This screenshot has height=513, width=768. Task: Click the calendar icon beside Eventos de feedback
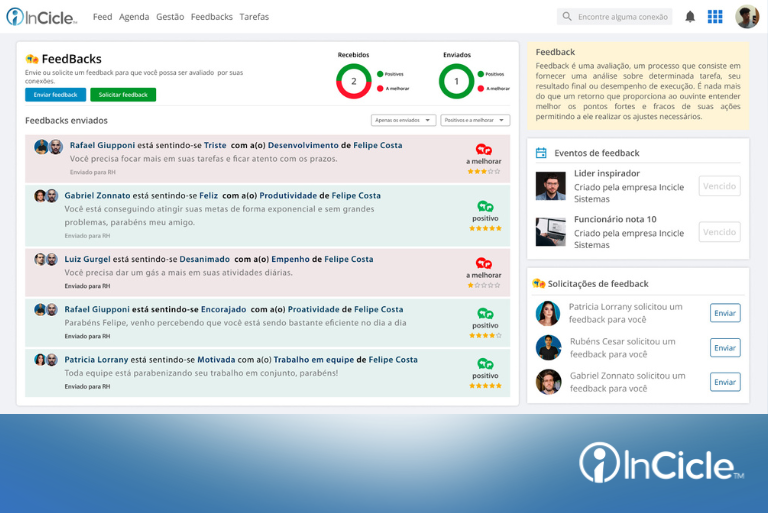(541, 153)
